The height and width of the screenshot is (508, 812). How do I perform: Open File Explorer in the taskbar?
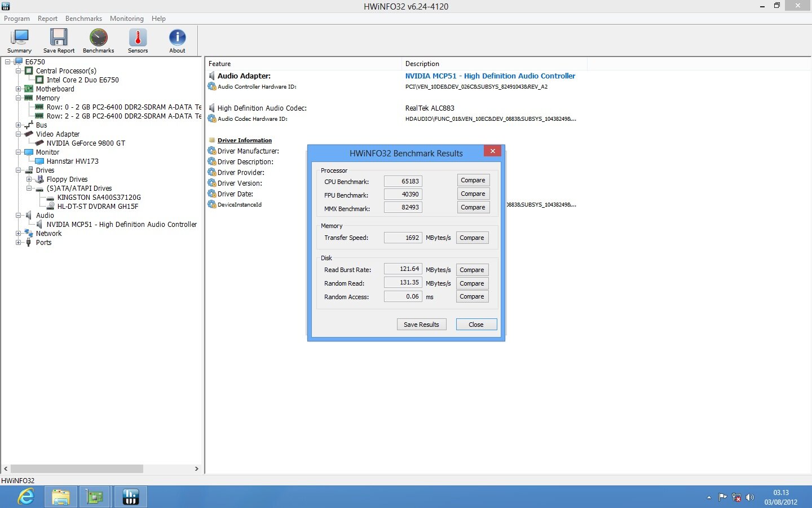point(60,497)
